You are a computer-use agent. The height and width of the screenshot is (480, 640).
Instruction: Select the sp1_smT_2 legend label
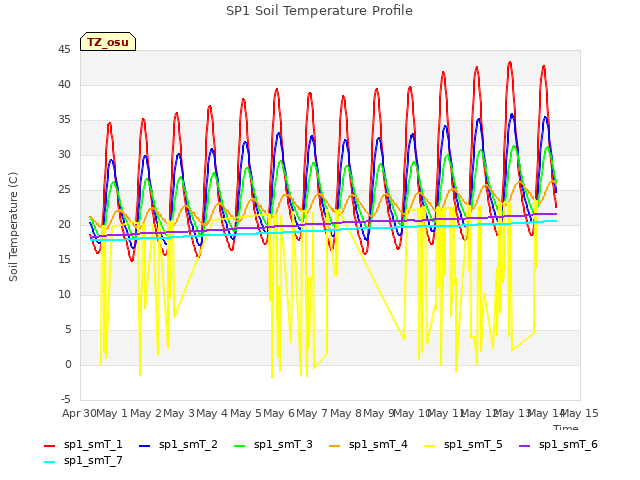click(188, 444)
